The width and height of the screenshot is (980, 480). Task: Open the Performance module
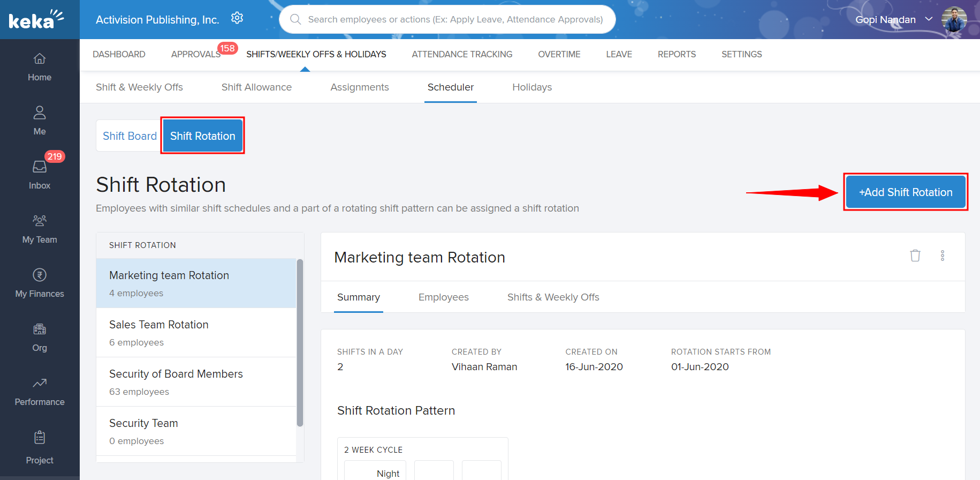[40, 391]
